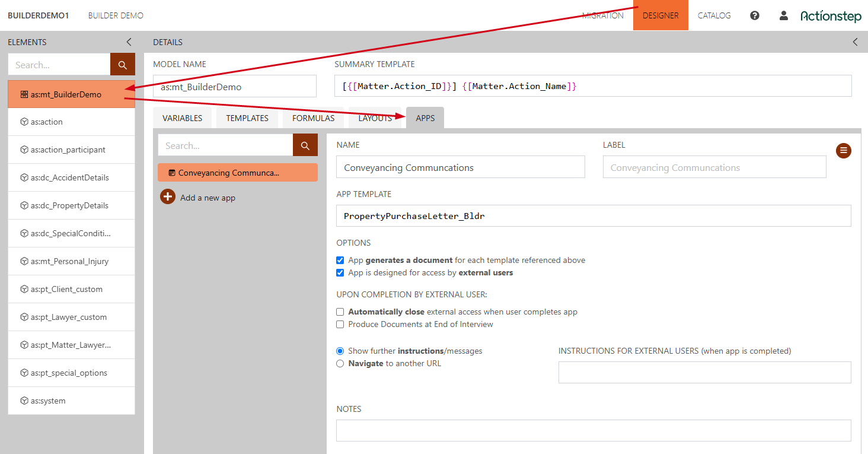This screenshot has height=454, width=868.
Task: Click the as:dc_AccidentDetails cube icon
Action: click(x=24, y=177)
